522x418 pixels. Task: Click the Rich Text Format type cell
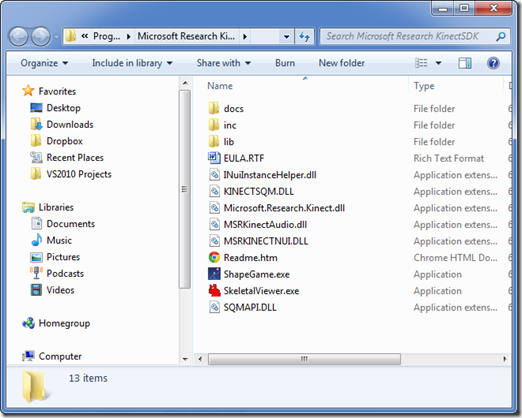pyautogui.click(x=448, y=158)
